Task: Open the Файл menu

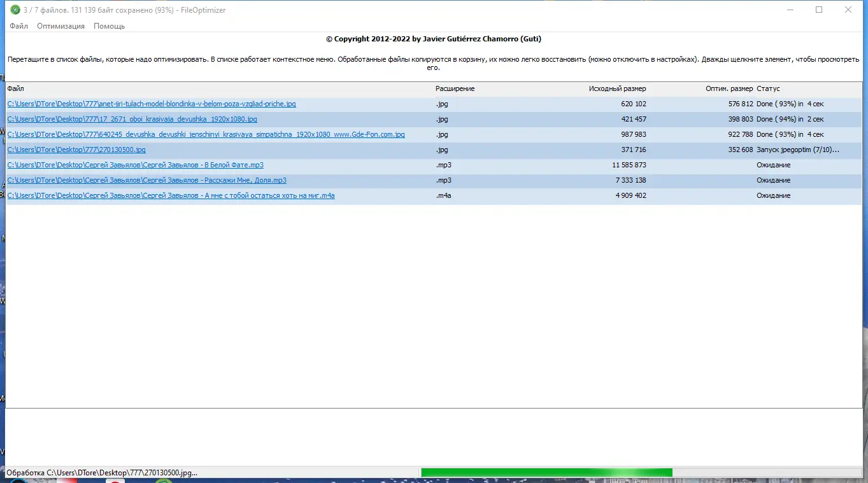Action: coord(18,26)
